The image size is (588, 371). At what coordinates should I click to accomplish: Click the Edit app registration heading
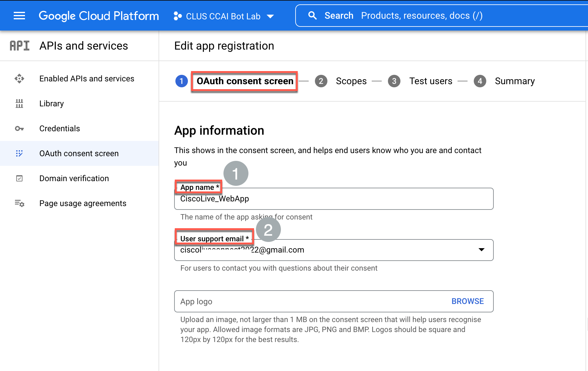224,46
